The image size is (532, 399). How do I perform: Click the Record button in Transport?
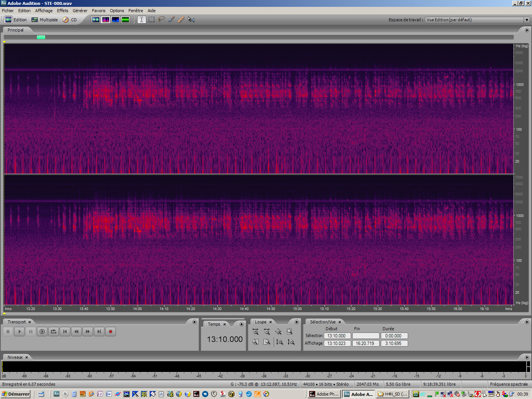tap(111, 332)
